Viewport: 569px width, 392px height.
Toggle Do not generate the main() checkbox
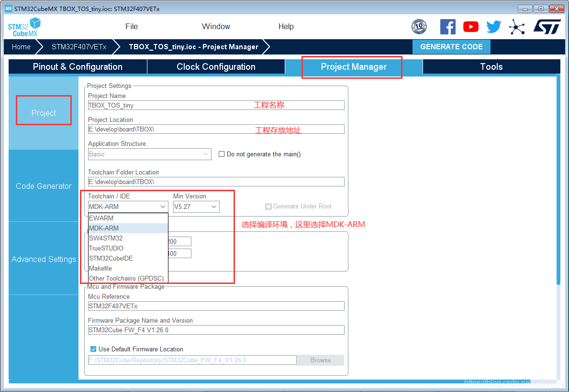[x=222, y=154]
